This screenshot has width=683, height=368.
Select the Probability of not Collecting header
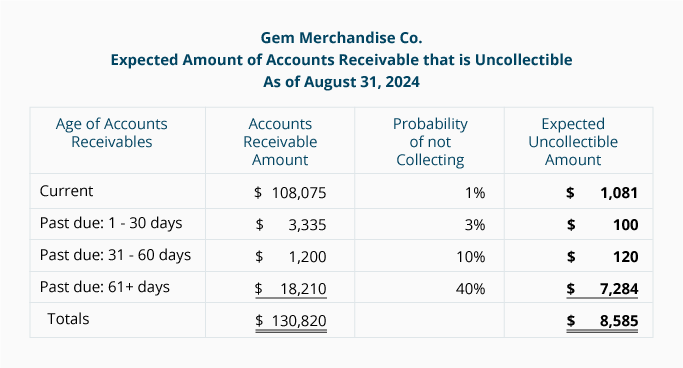[430, 142]
